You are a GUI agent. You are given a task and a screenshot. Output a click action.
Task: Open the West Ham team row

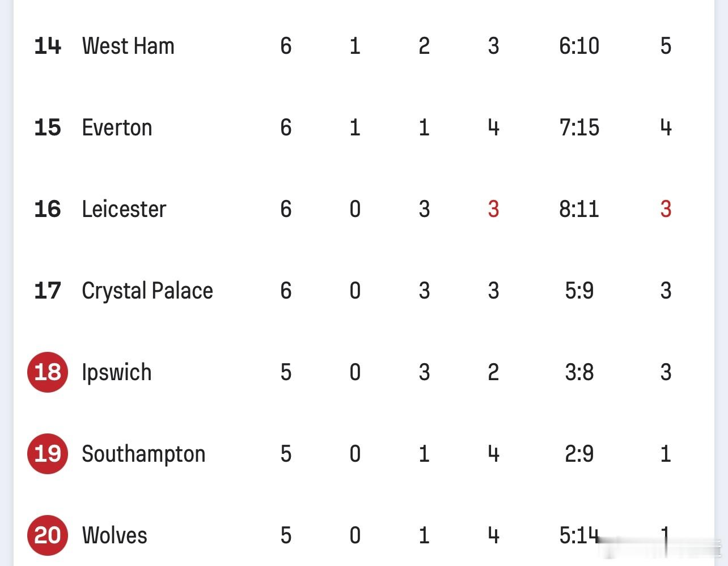(x=364, y=46)
